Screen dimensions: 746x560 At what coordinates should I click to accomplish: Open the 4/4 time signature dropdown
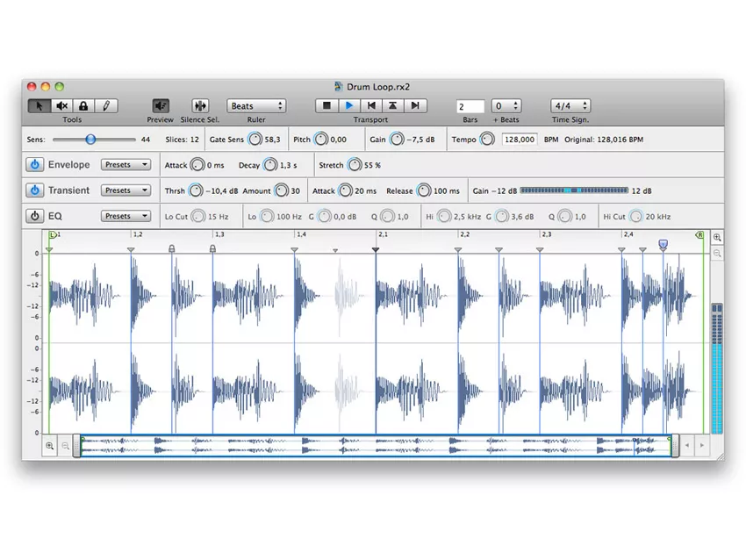[x=570, y=106]
